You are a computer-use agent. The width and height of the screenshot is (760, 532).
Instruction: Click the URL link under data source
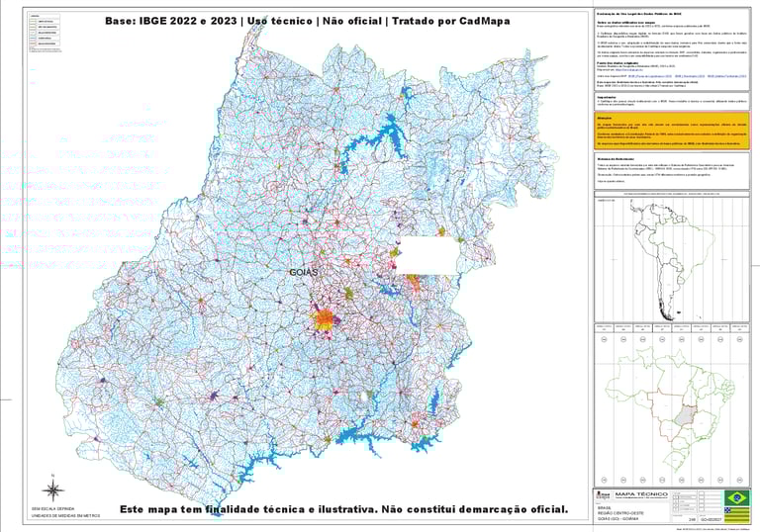point(629,70)
